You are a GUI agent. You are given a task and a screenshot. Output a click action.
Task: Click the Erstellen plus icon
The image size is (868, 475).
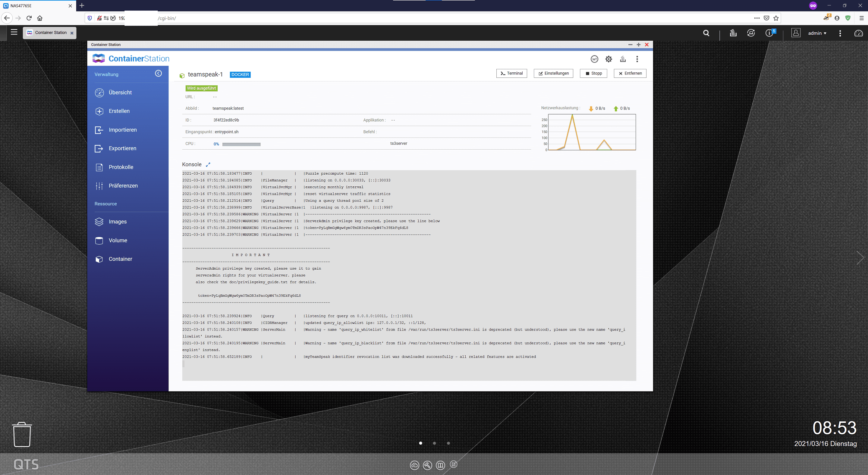pos(99,111)
